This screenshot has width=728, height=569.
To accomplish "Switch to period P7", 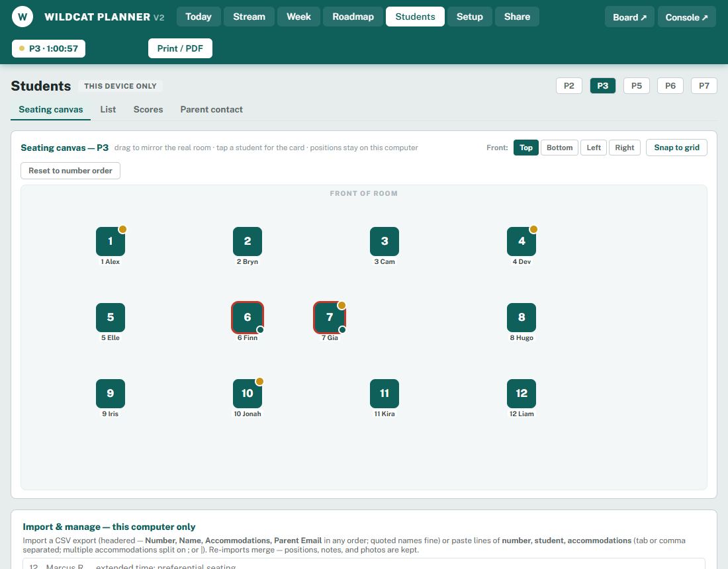I will point(704,86).
